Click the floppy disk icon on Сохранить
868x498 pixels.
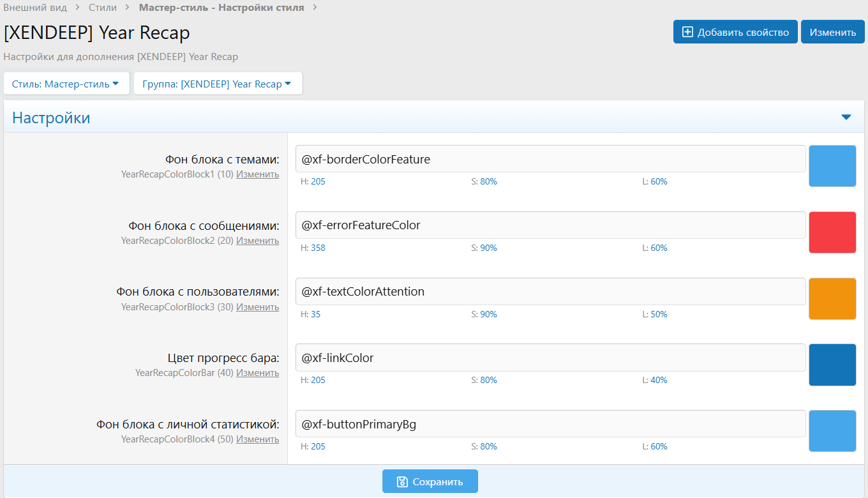coord(402,481)
